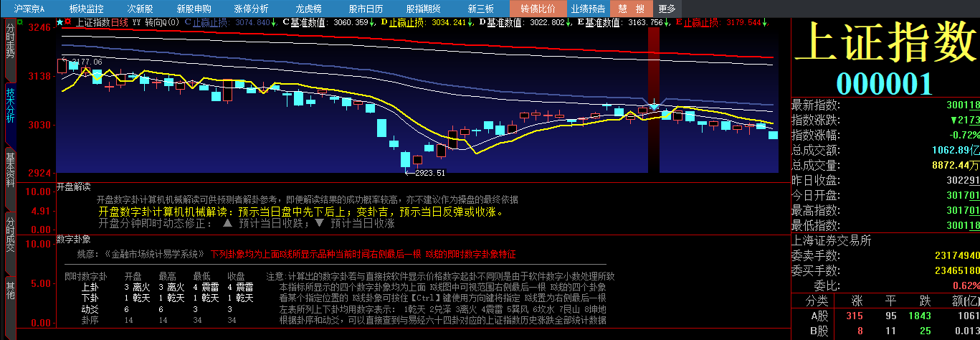Screen dimensions: 980x340
Task: Click the 000001 stock code
Action: click(885, 83)
